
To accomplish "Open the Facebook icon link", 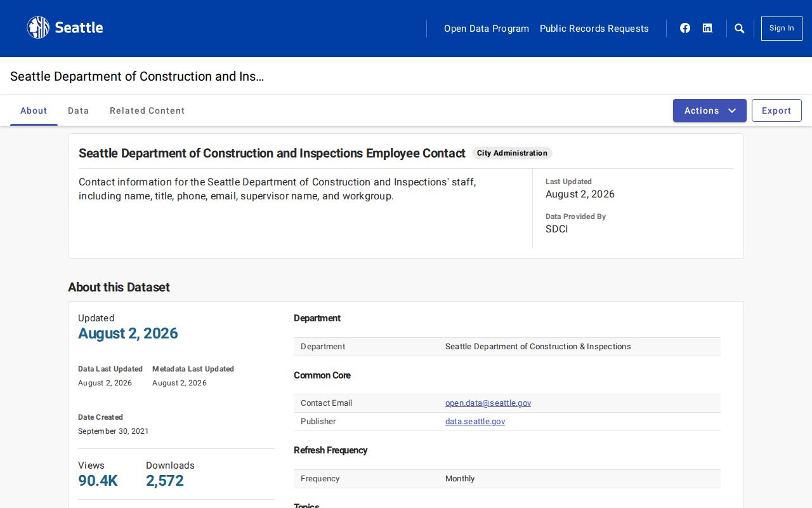I will [685, 28].
